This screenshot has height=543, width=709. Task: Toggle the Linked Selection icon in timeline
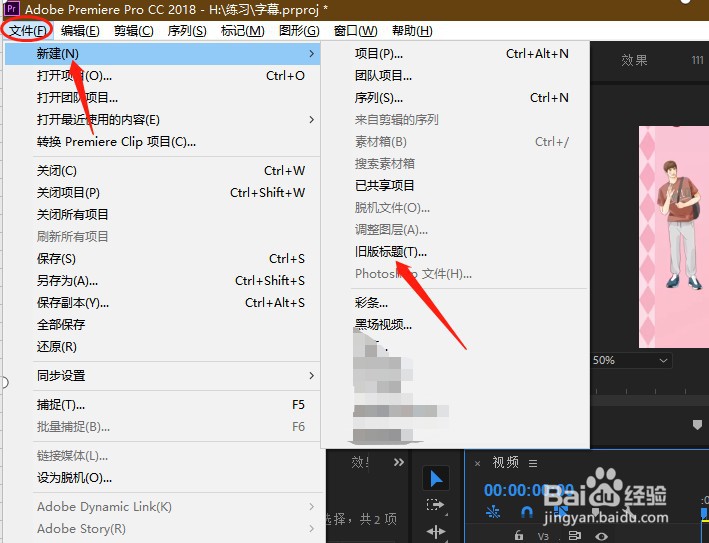pyautogui.click(x=560, y=512)
